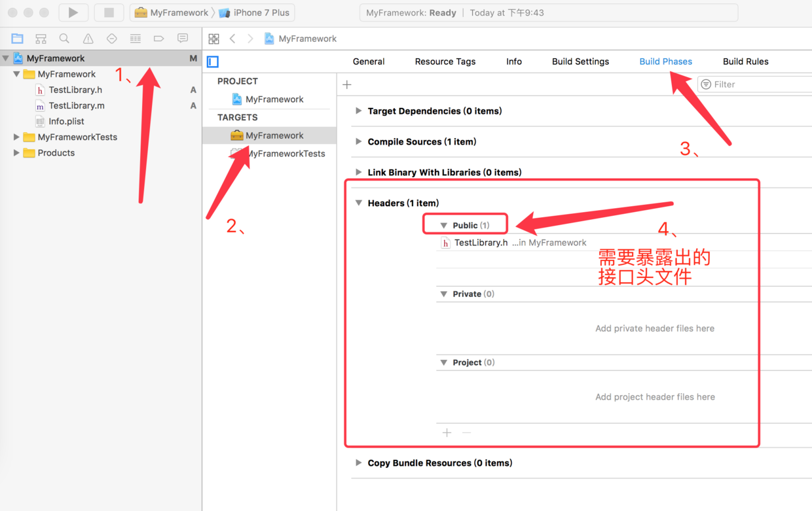Open the Report navigator speech-bubble icon
The image size is (812, 511).
183,39
